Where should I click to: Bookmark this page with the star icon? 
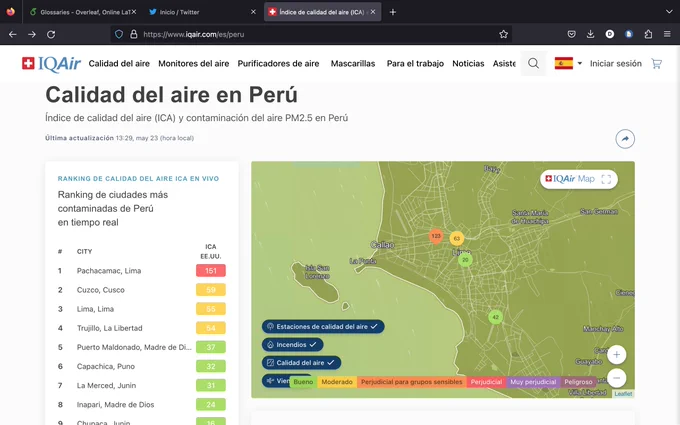pyautogui.click(x=503, y=34)
